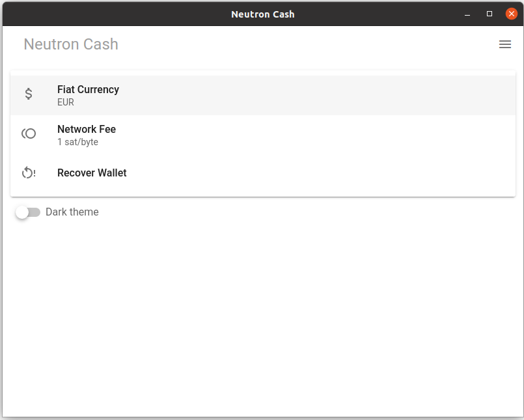The image size is (524, 420).
Task: Minimize the Neutron Cash window
Action: pyautogui.click(x=467, y=14)
